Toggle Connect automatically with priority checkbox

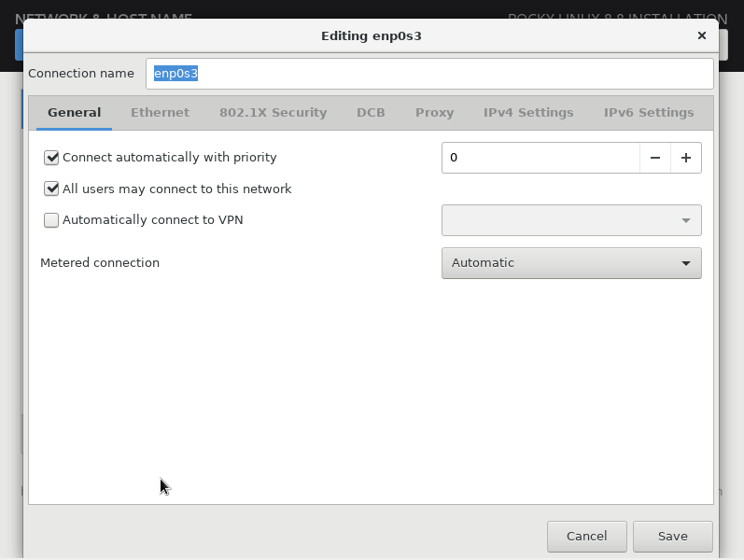coord(51,158)
